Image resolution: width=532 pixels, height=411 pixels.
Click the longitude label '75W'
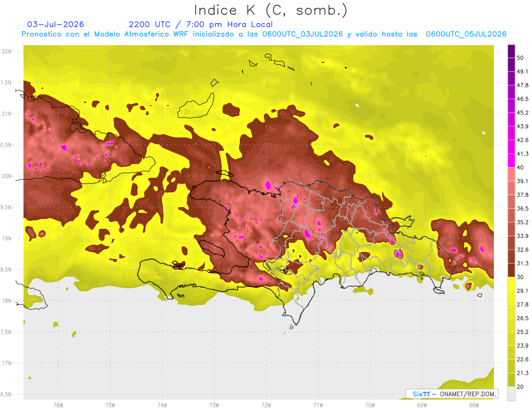(x=110, y=405)
